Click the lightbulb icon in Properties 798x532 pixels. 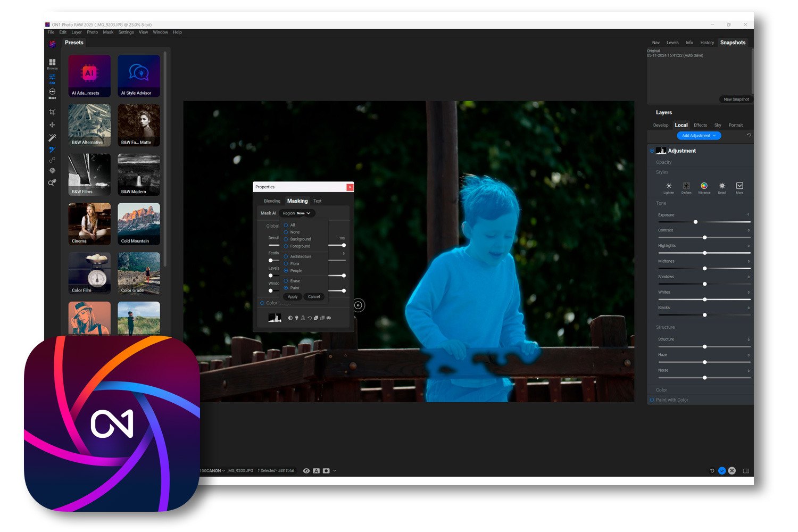click(x=297, y=318)
